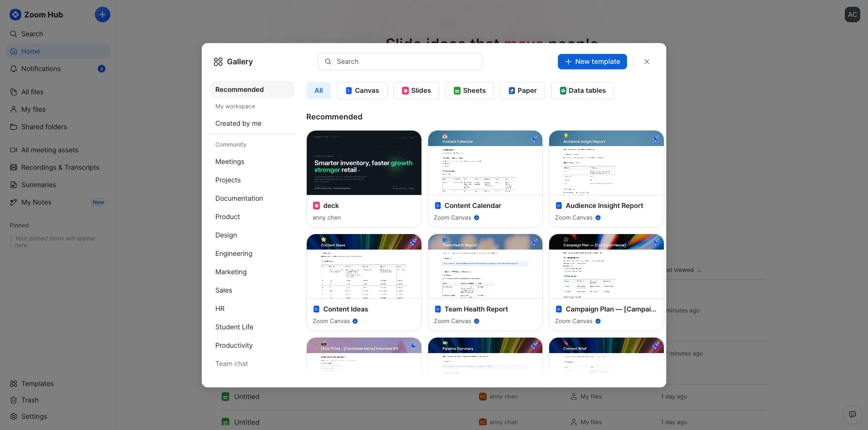Open Search in the left sidebar
Screen dimensions: 868x430
[58, 34]
